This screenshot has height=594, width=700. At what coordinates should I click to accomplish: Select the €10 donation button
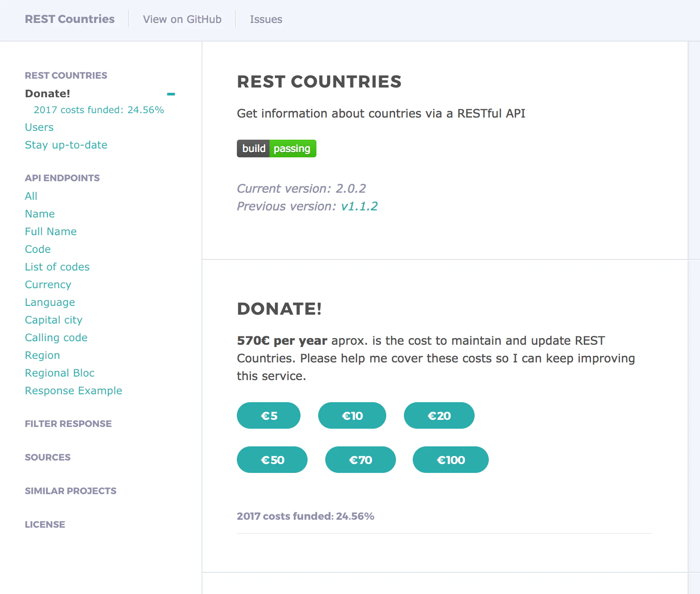coord(352,415)
